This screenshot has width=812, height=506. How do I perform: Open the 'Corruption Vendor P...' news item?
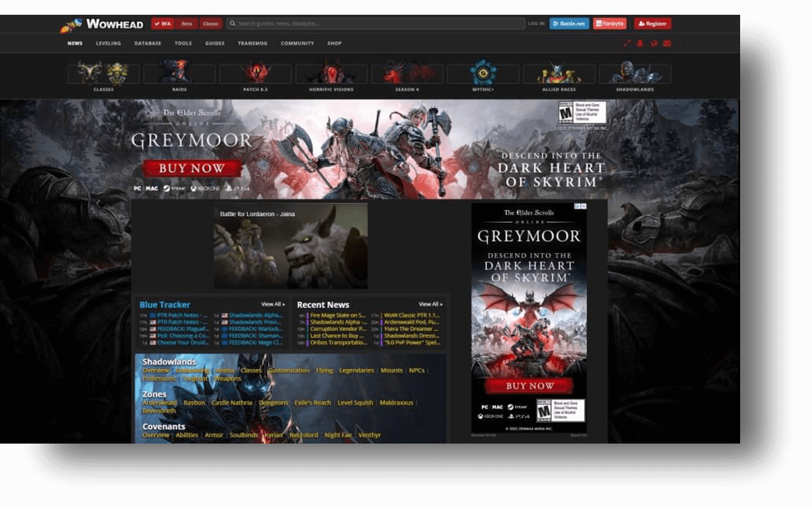click(338, 329)
